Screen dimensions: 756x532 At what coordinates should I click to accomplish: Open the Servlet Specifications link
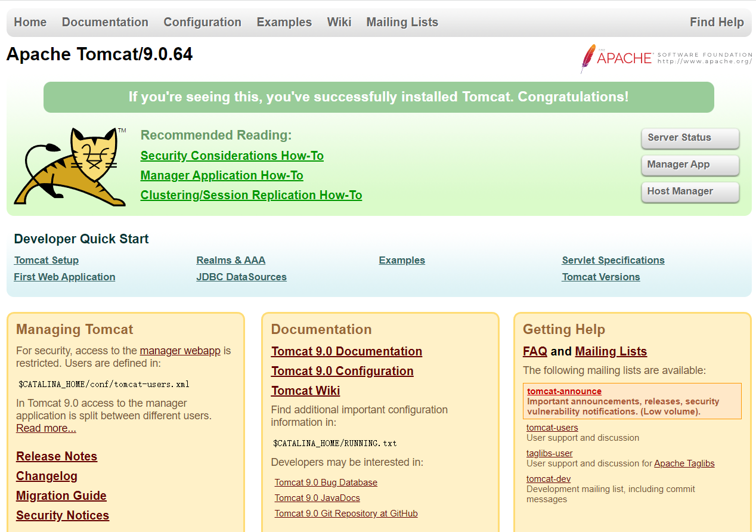613,260
